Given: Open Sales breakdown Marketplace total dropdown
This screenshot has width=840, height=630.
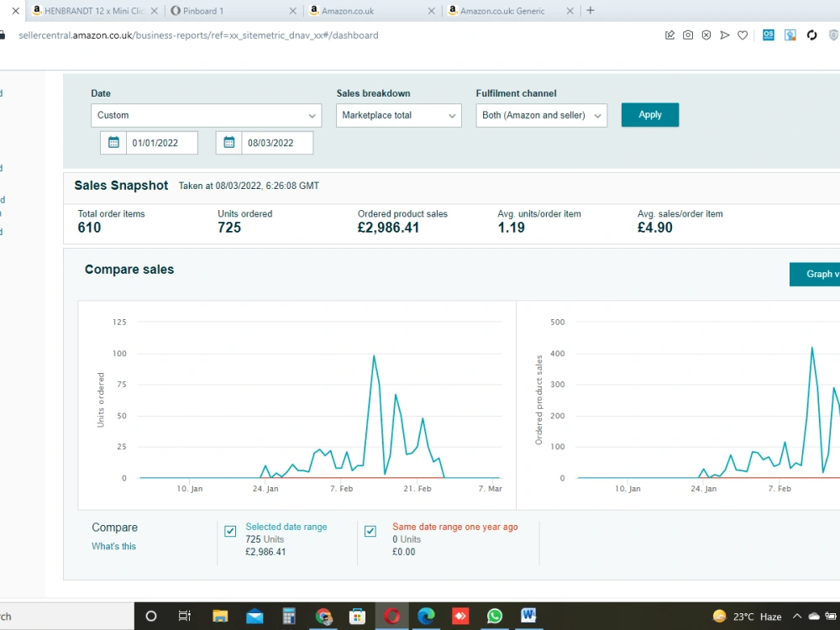Looking at the screenshot, I should point(398,115).
